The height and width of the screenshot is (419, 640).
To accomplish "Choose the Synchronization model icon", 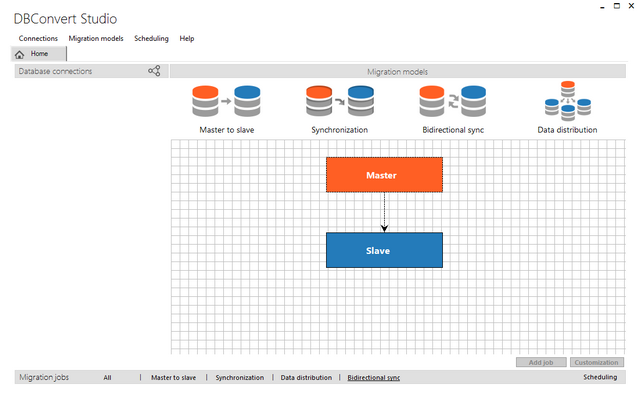I will 339,102.
